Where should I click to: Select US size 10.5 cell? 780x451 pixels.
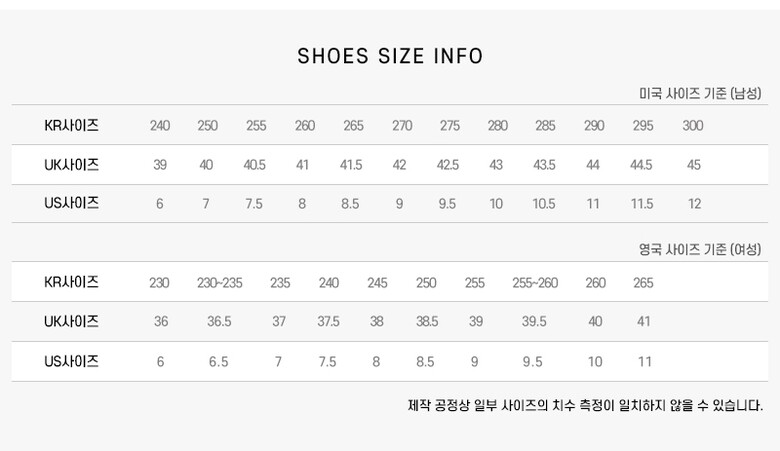(544, 204)
